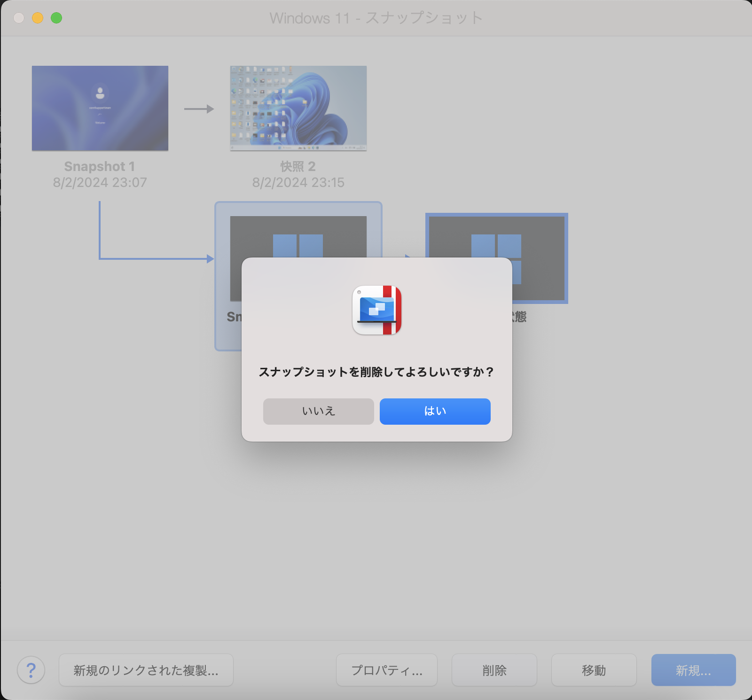Click the arrow between Snapshot 1 and 快照 2
The height and width of the screenshot is (700, 752).
199,109
